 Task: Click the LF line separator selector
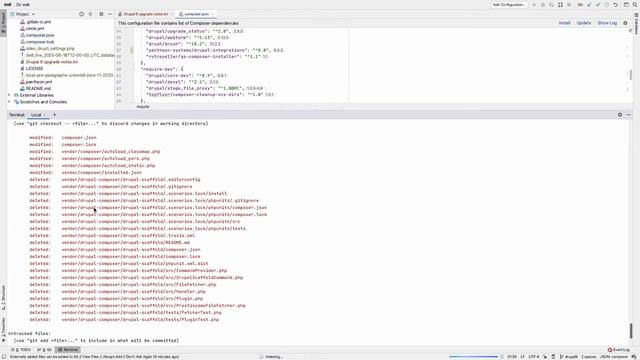point(522,357)
